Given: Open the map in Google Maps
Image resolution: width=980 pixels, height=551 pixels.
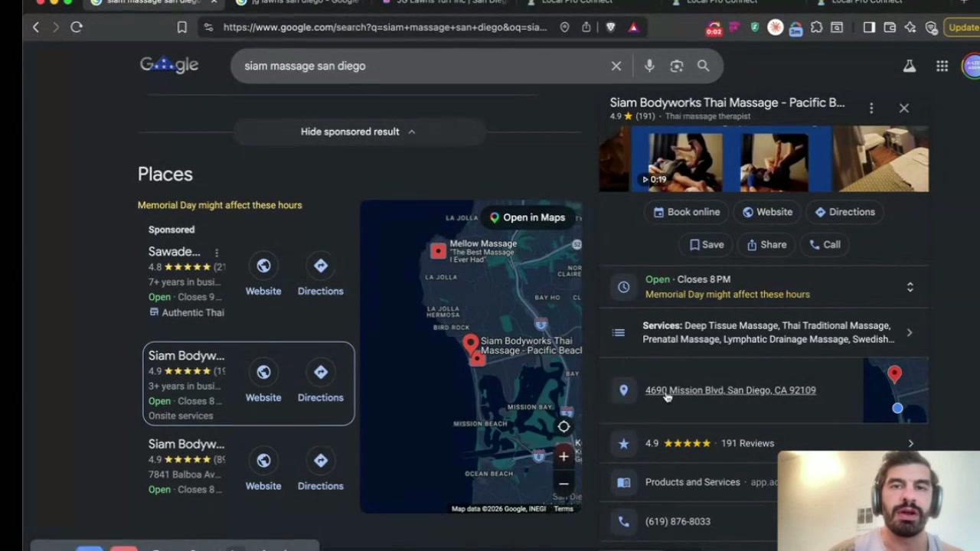Looking at the screenshot, I should [528, 217].
